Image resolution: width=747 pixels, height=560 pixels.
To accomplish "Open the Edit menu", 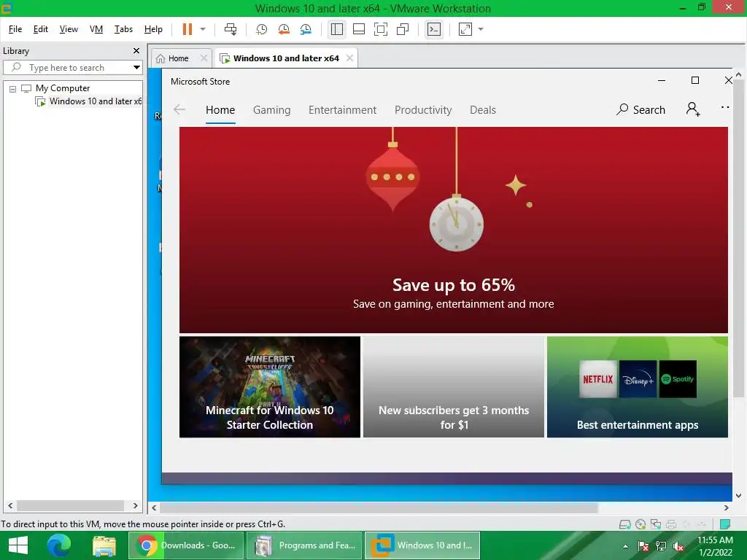I will tap(41, 29).
